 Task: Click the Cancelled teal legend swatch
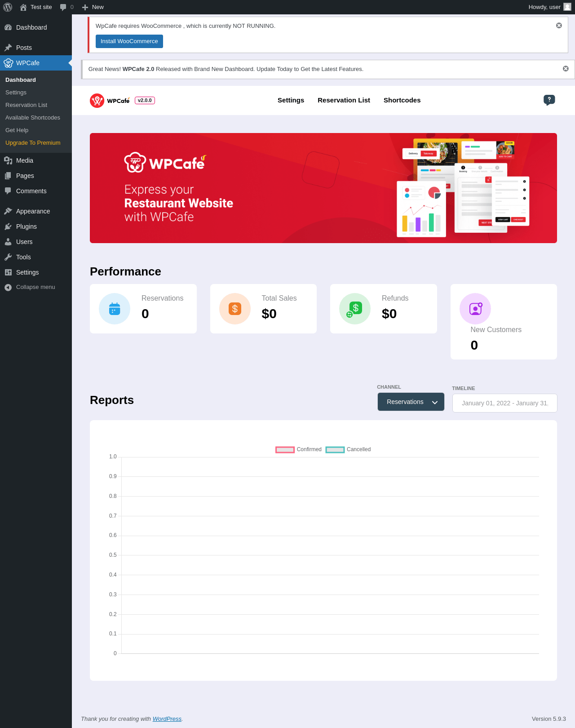tap(335, 450)
